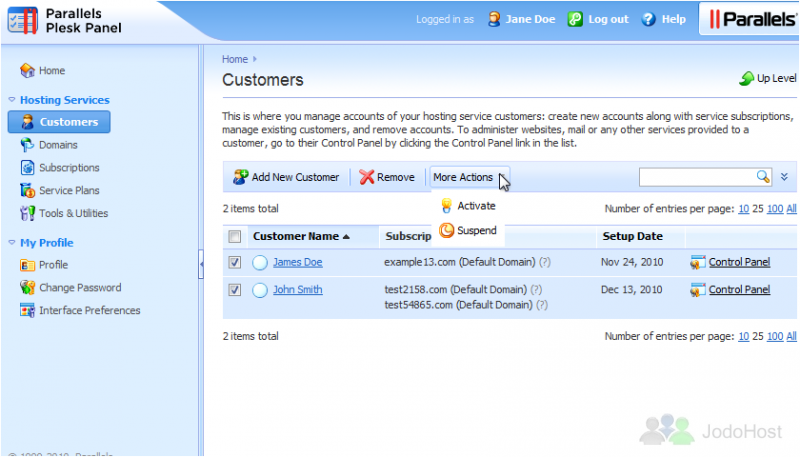800x457 pixels.
Task: Click the Service Plans icon
Action: tap(27, 190)
